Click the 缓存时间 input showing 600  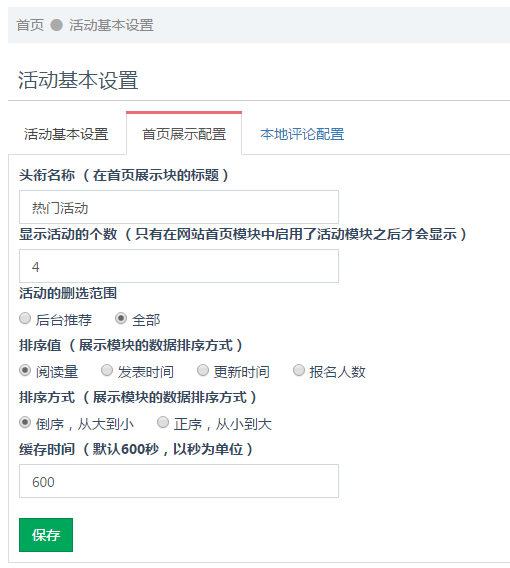click(179, 481)
